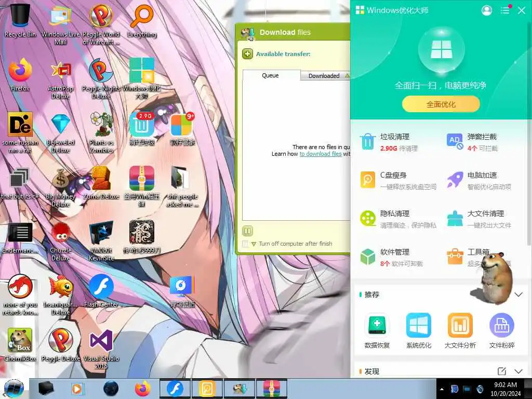This screenshot has height=399, width=532.
Task: Select AstroPop Deluxe desktop icon
Action: tap(60, 79)
